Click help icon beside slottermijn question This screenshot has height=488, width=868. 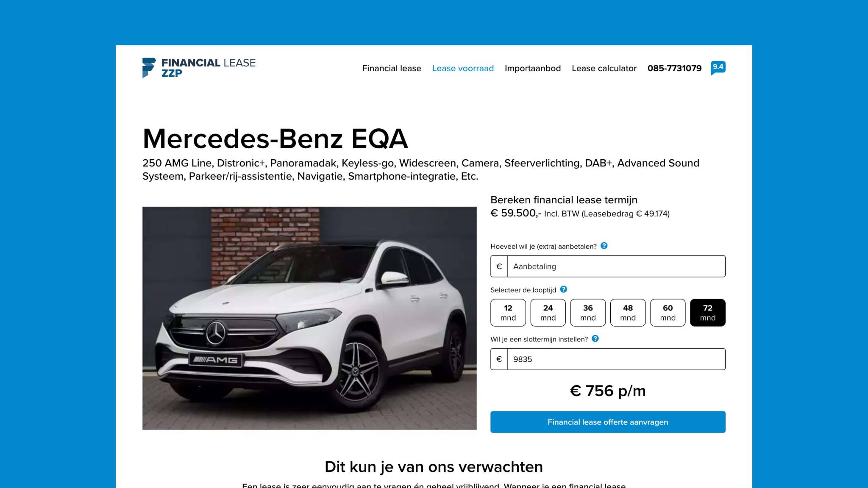(x=595, y=338)
